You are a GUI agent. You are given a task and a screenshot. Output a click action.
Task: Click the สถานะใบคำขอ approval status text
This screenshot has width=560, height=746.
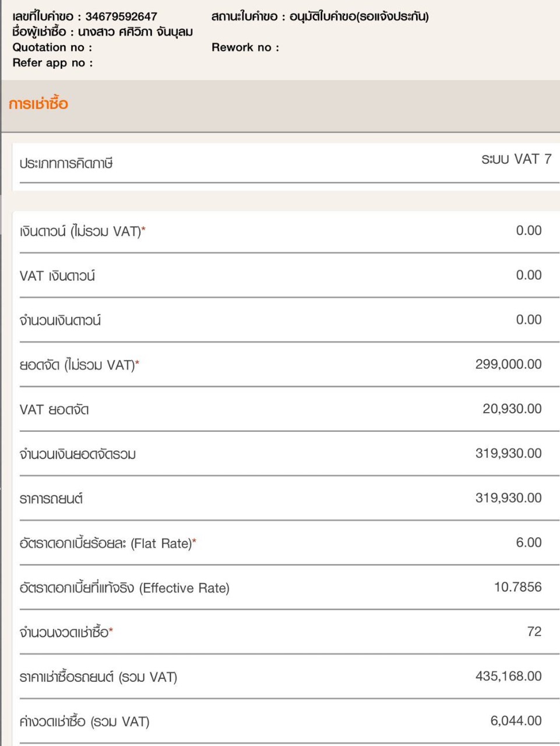coord(358,16)
